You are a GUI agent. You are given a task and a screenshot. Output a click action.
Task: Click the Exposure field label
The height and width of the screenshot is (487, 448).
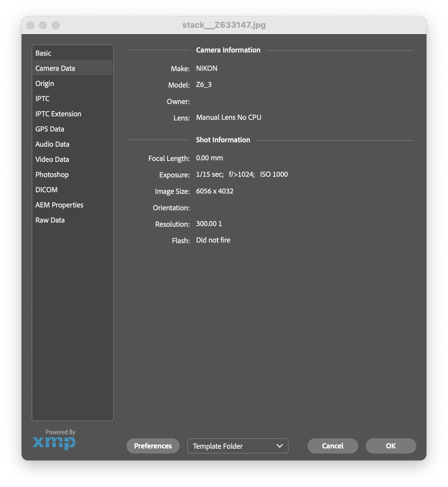point(174,175)
